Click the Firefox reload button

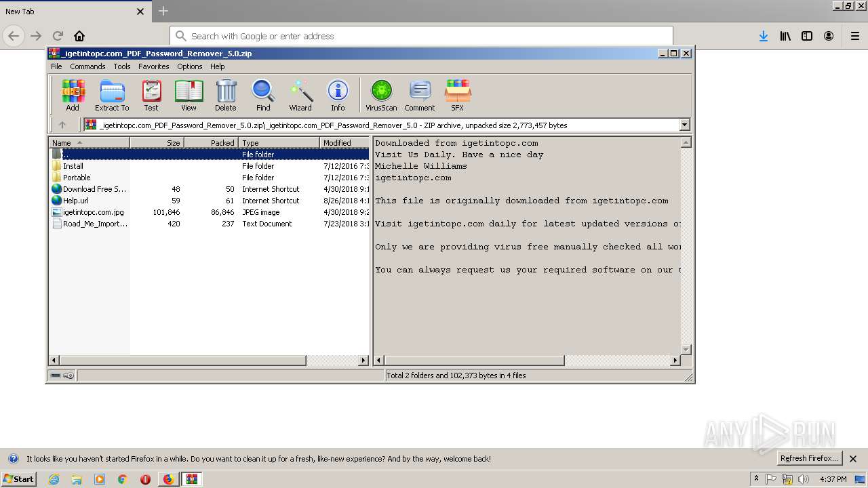(x=58, y=36)
